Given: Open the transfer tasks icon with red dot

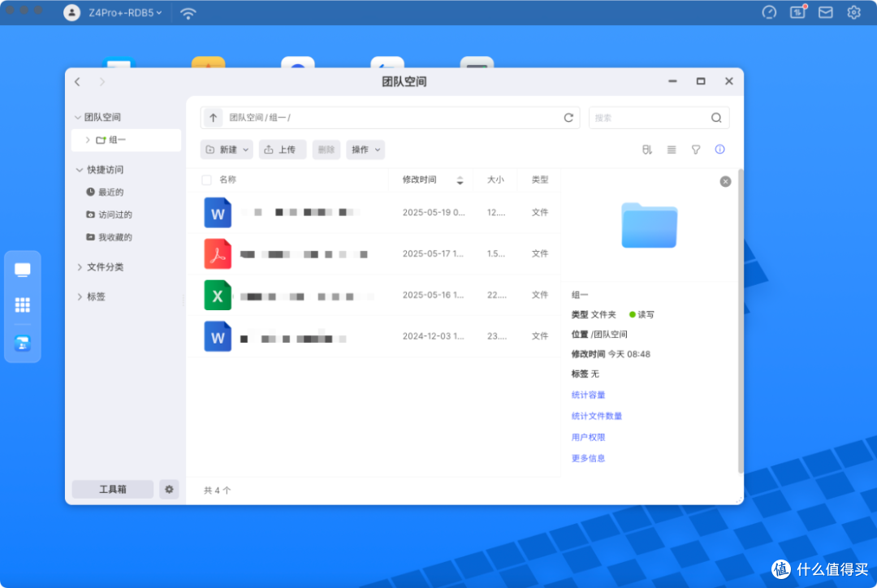Looking at the screenshot, I should (x=797, y=12).
